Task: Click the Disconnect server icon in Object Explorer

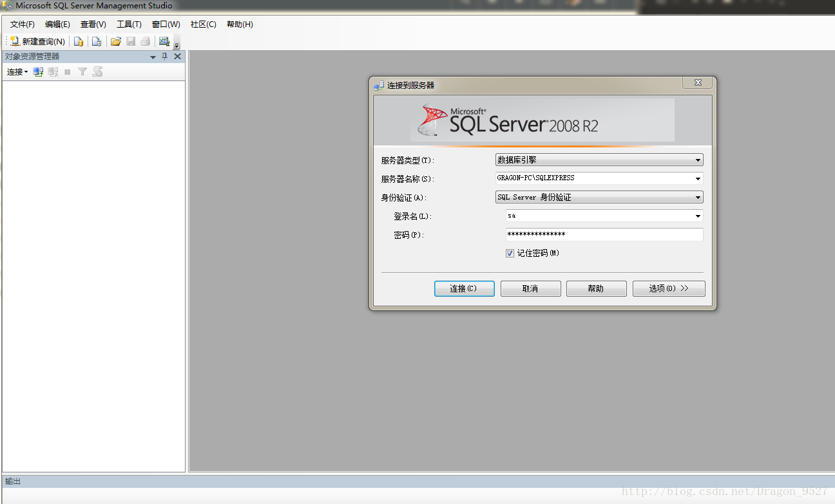Action: 53,72
